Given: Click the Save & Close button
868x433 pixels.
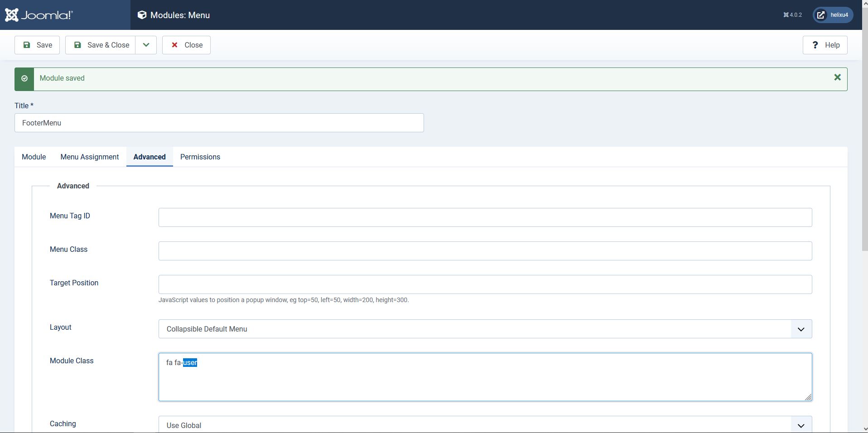Looking at the screenshot, I should (101, 45).
